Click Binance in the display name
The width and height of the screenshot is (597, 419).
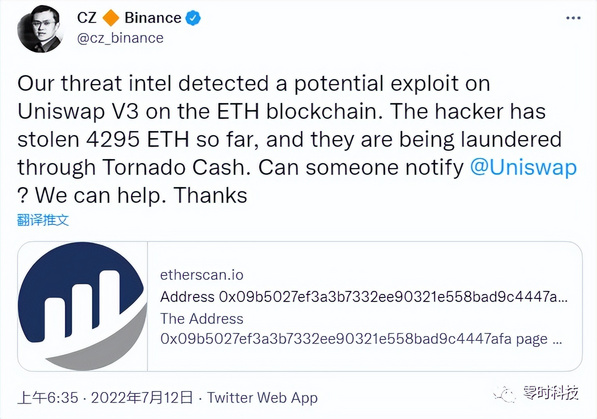pyautogui.click(x=153, y=18)
